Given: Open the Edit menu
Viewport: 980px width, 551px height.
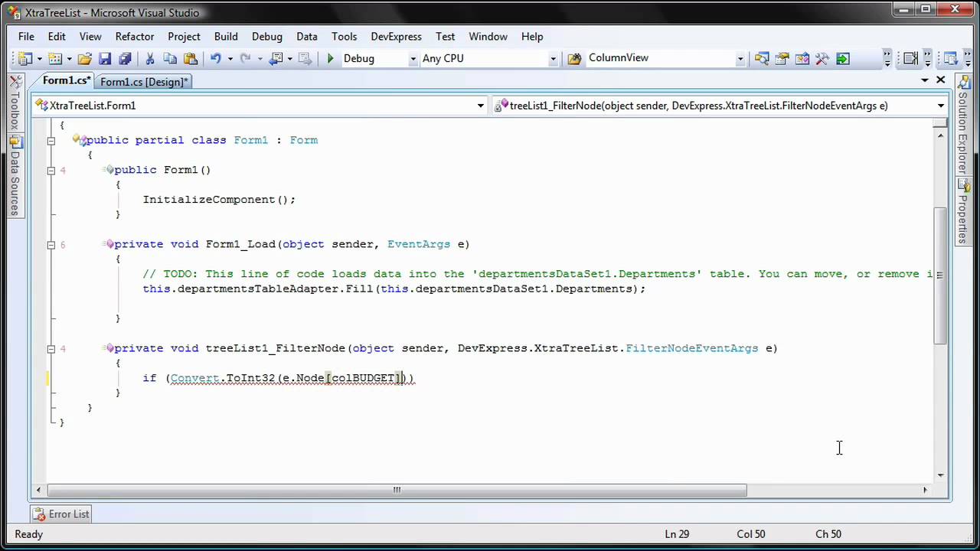Looking at the screenshot, I should point(57,36).
